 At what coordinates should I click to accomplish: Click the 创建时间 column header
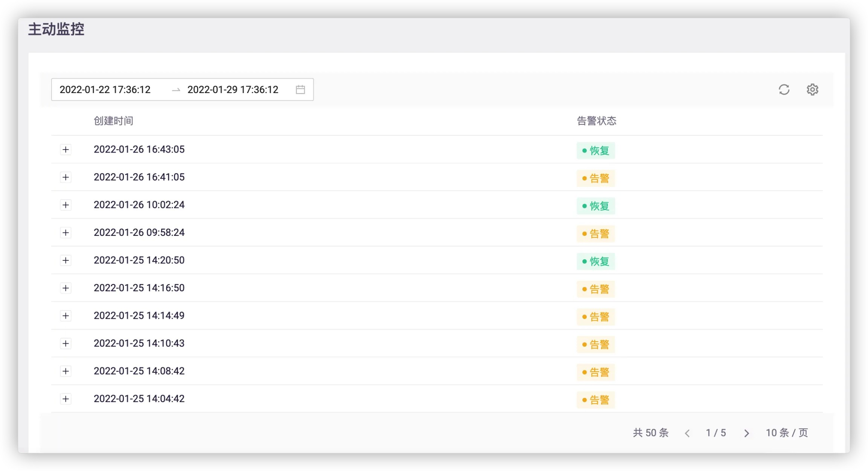pyautogui.click(x=113, y=121)
